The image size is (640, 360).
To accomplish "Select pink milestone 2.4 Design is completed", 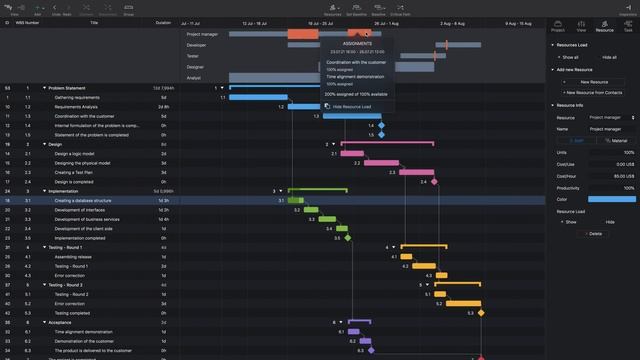I will [434, 182].
